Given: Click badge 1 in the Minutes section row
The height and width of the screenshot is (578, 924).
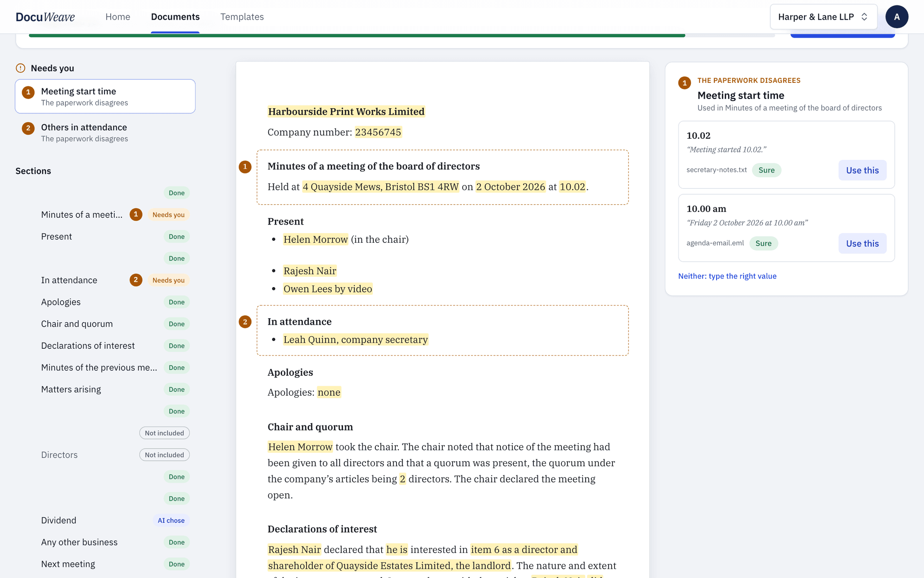Looking at the screenshot, I should 136,214.
